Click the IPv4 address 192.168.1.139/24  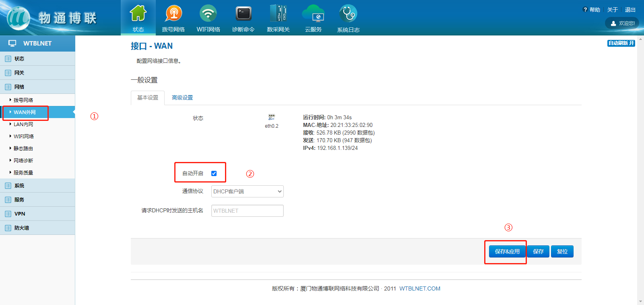[x=337, y=148]
